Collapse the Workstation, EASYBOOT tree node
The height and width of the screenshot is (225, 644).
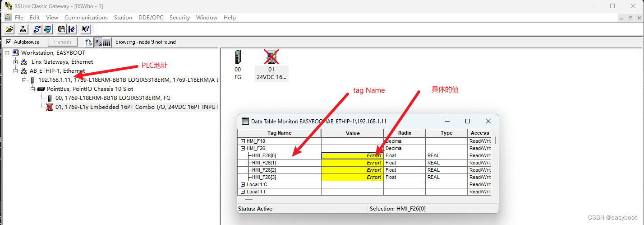tap(7, 53)
